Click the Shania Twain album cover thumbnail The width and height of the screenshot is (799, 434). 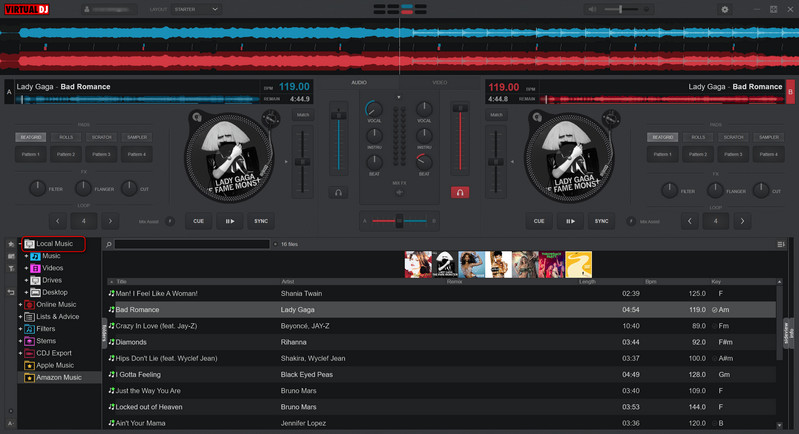point(418,264)
